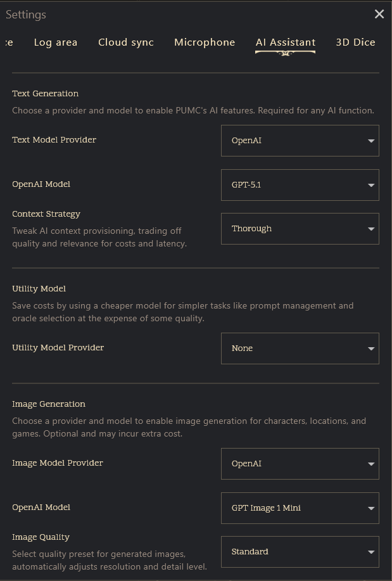
Task: Click the Image Generation section heading
Action: click(49, 404)
